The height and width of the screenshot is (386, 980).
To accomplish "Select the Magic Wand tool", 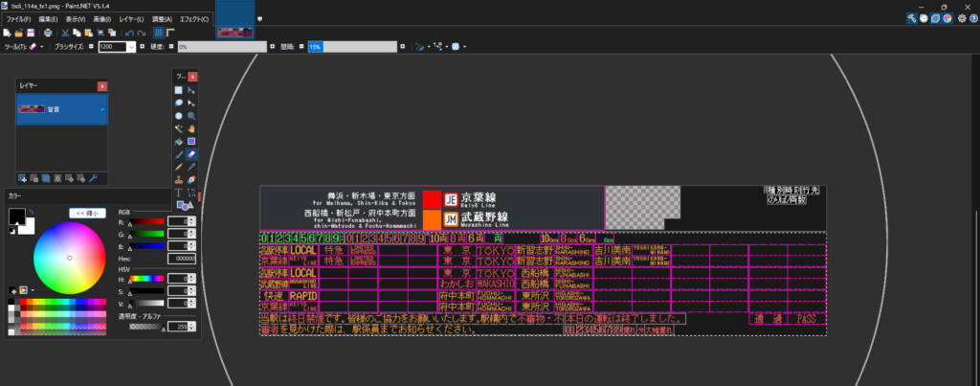I will pos(179,127).
